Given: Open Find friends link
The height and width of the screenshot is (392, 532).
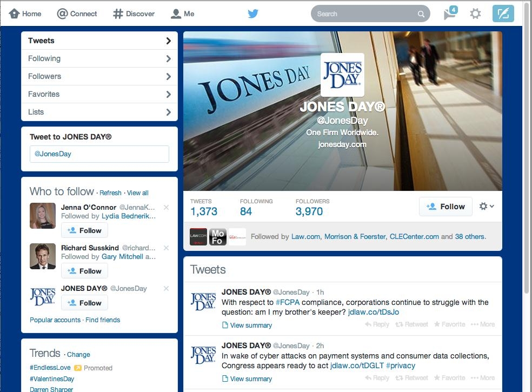Looking at the screenshot, I should click(x=103, y=320).
